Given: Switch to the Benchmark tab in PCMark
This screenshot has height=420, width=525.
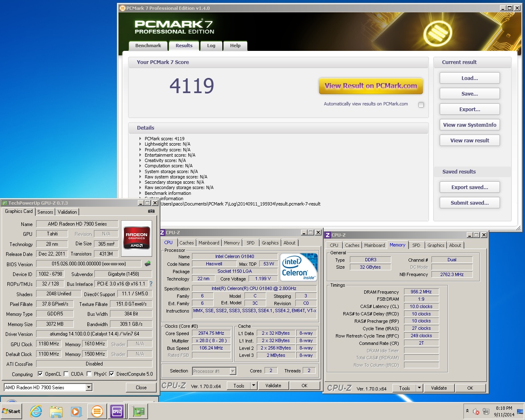Looking at the screenshot, I should point(148,46).
